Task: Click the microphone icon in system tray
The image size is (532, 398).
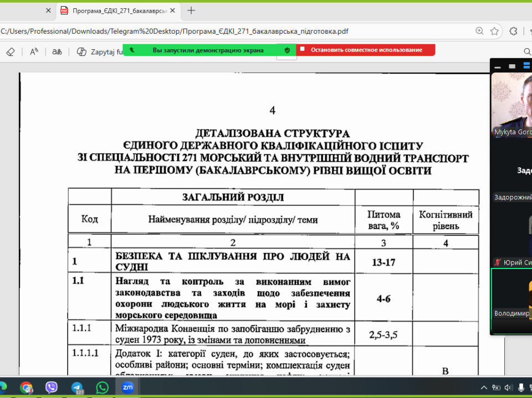Action: click(x=521, y=387)
